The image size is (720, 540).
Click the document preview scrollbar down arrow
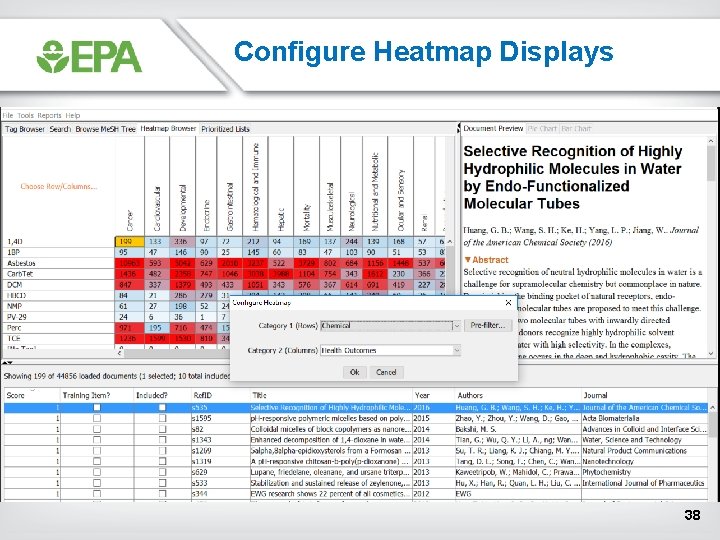[x=711, y=354]
